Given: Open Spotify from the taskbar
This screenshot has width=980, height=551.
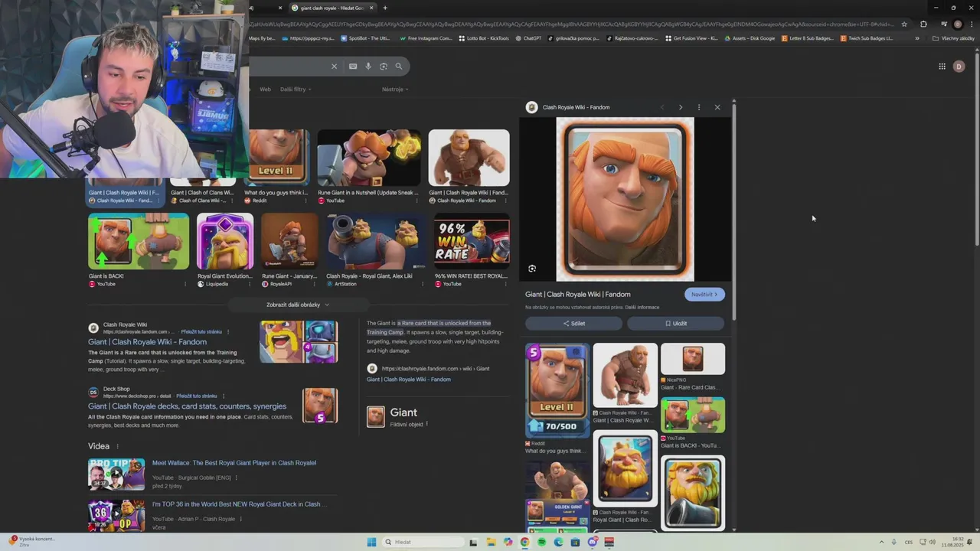Looking at the screenshot, I should (541, 542).
